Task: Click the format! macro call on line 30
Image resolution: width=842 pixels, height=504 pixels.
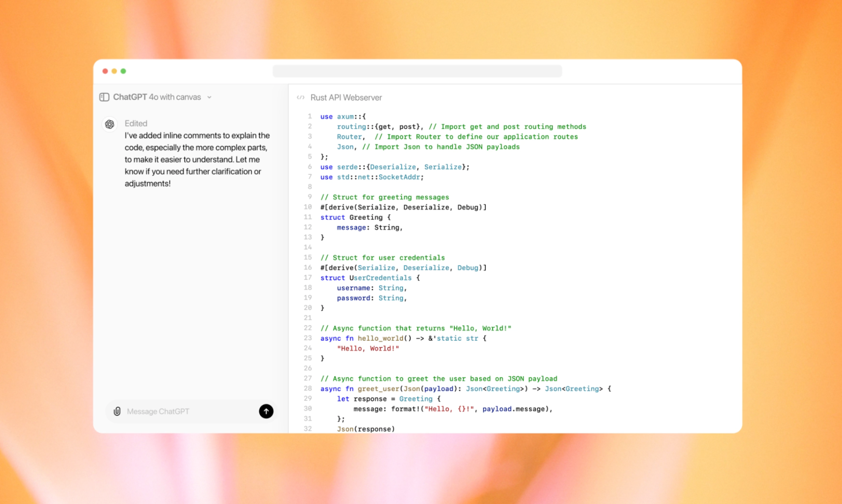Action: [406, 409]
